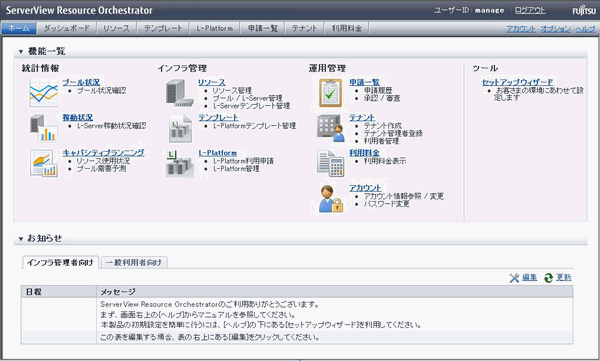The image size is (600, 361).
Task: Click the リソース server tower icon
Action: coord(180,93)
